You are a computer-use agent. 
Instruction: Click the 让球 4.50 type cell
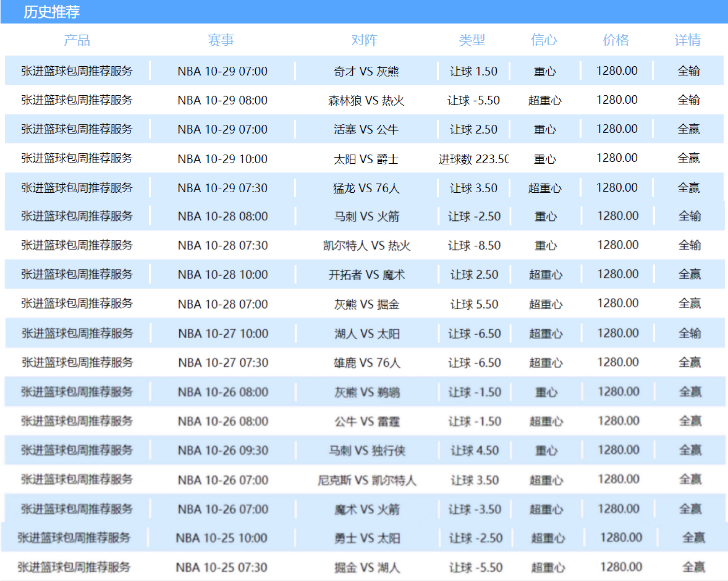(x=475, y=450)
